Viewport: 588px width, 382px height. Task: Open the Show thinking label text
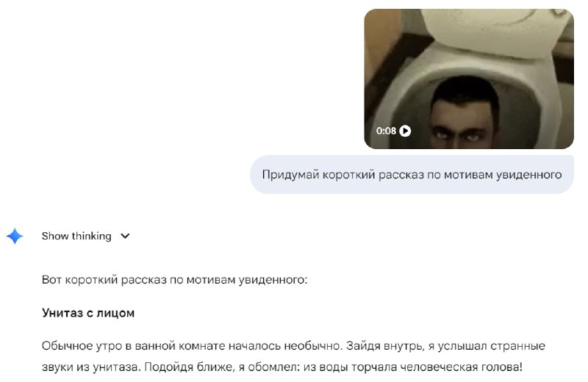(76, 236)
